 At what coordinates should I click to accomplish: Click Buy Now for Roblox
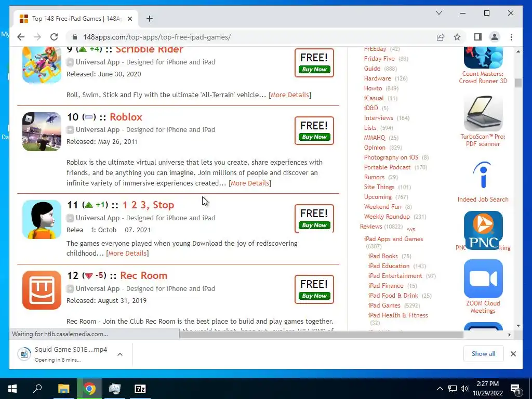[x=314, y=137]
